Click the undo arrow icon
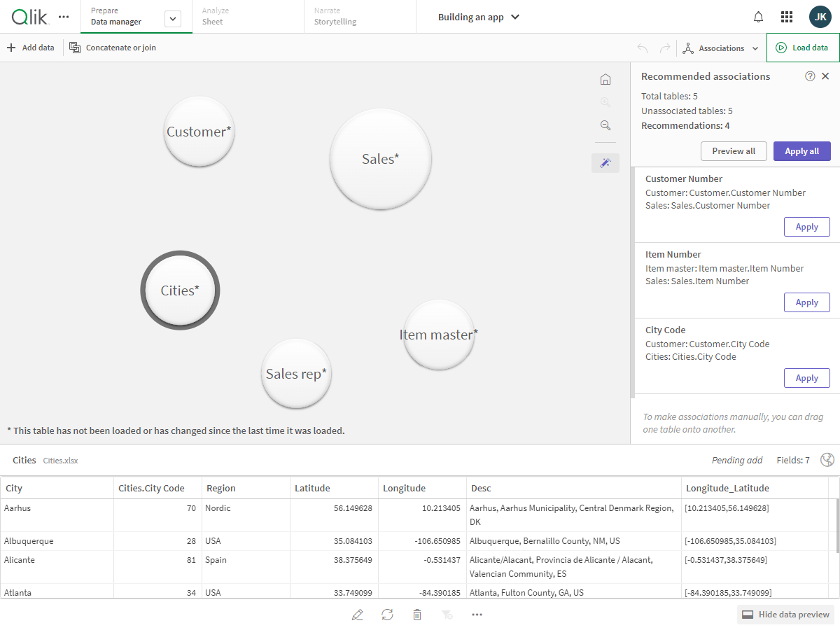The height and width of the screenshot is (630, 840). [x=643, y=48]
